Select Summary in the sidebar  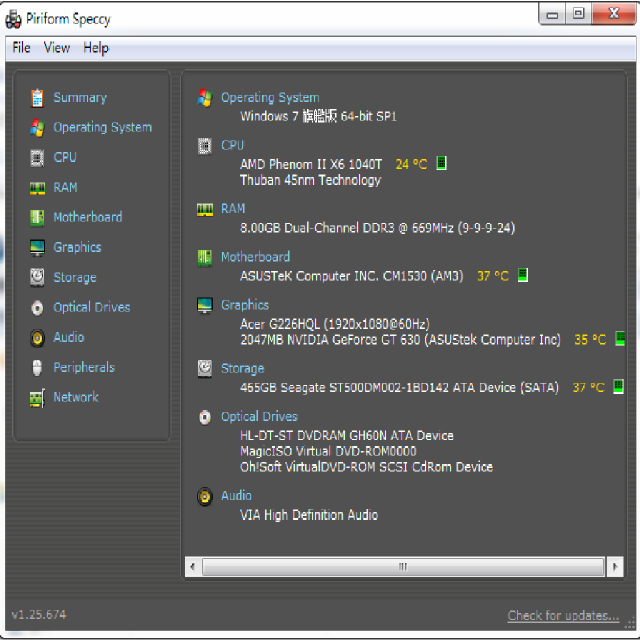(80, 98)
